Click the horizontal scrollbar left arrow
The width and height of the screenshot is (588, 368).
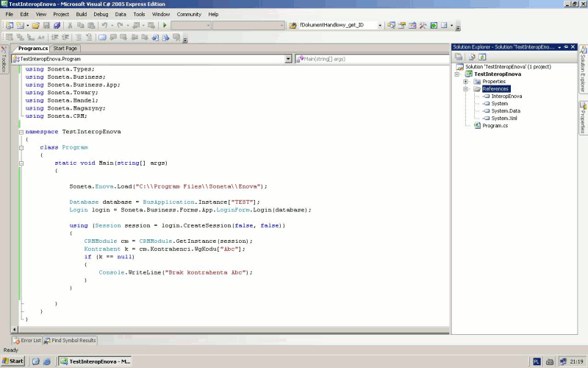14,330
